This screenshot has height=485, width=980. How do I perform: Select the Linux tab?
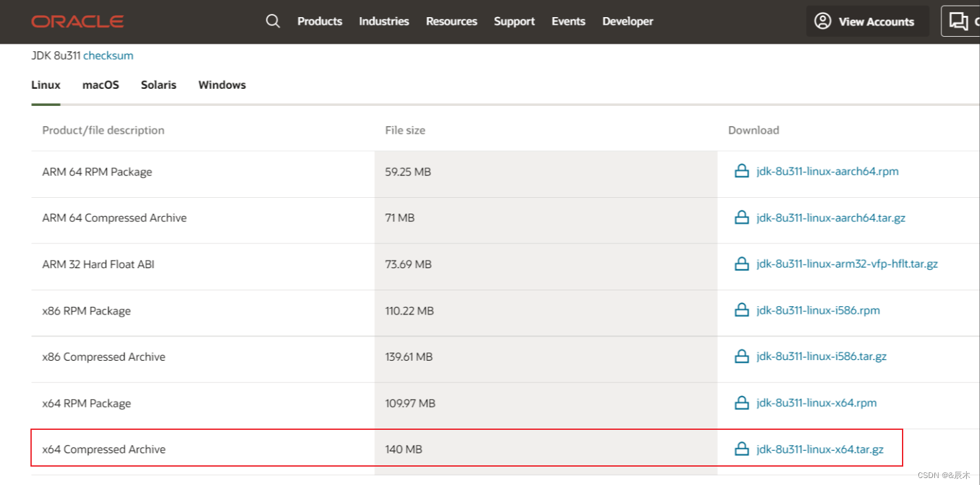pyautogui.click(x=46, y=84)
